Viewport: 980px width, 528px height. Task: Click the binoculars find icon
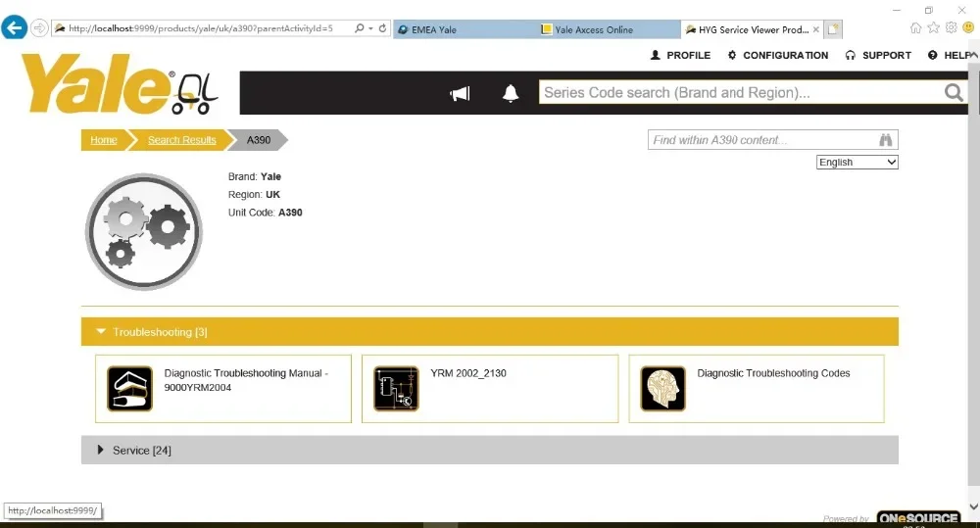(x=886, y=140)
